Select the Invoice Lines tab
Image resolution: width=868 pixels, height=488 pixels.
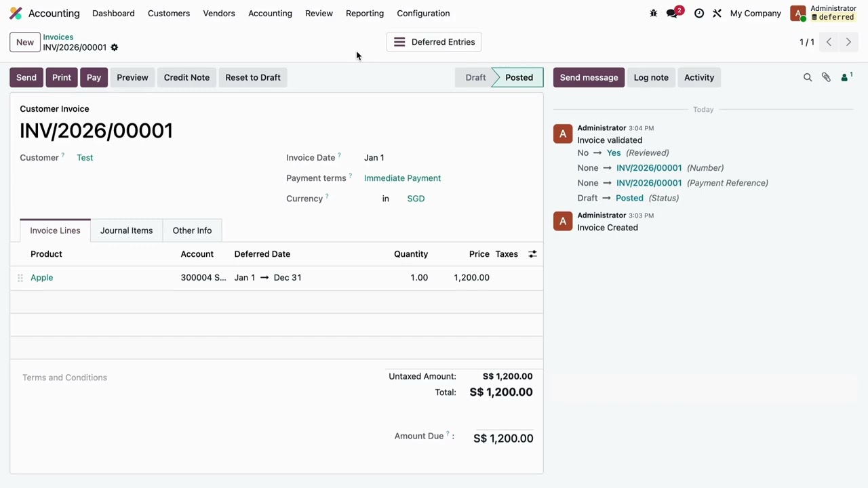pos(55,230)
